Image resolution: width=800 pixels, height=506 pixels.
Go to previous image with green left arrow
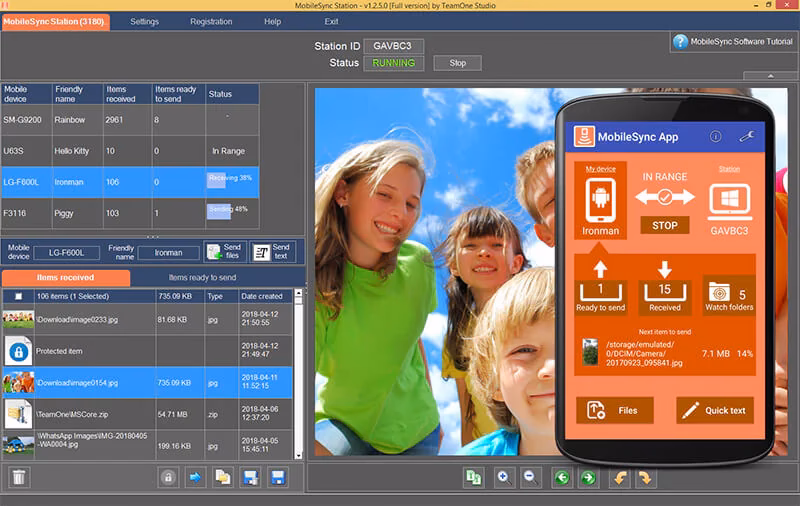[x=562, y=478]
